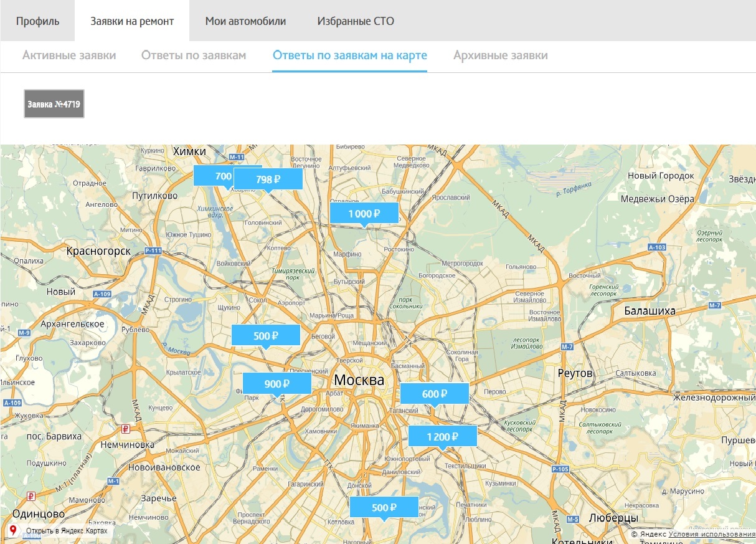Show Архивные заявки sub-tab
The image size is (756, 544).
coord(500,55)
